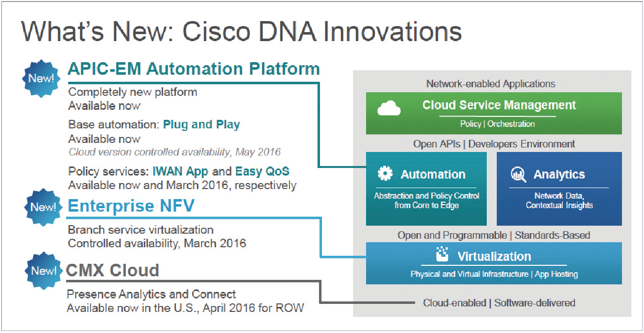Click the CMX Cloud heading
The image size is (644, 333).
113,270
